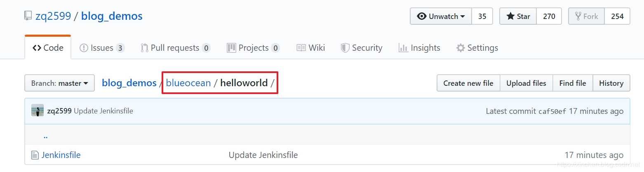Open the Jenkinsfile link
The image size is (644, 172).
pyautogui.click(x=61, y=155)
